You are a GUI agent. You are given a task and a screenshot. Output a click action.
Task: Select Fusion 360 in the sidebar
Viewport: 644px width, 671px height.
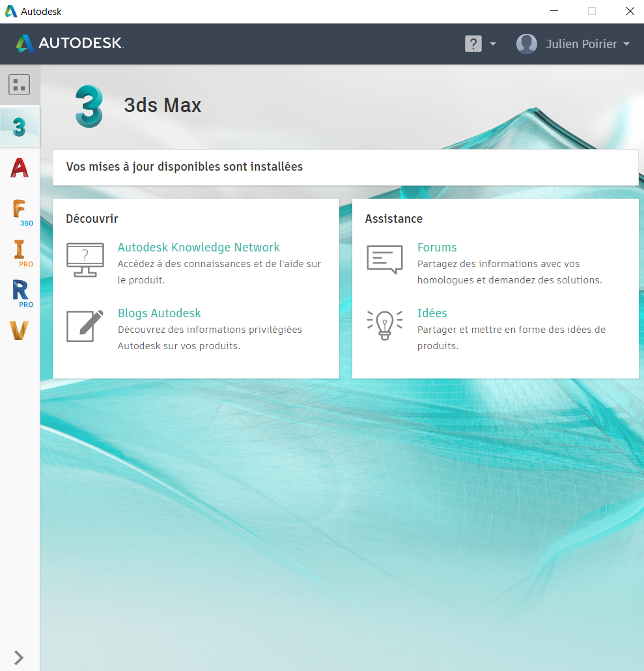coord(21,212)
